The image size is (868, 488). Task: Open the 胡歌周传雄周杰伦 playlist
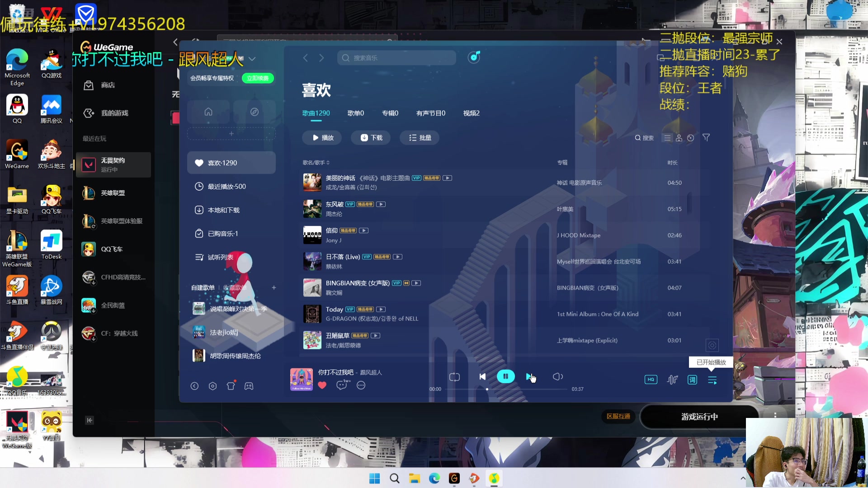click(231, 356)
